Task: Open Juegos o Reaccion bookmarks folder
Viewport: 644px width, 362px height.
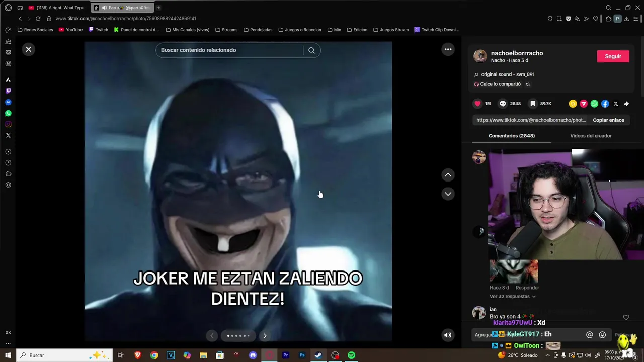Action: coord(299,30)
